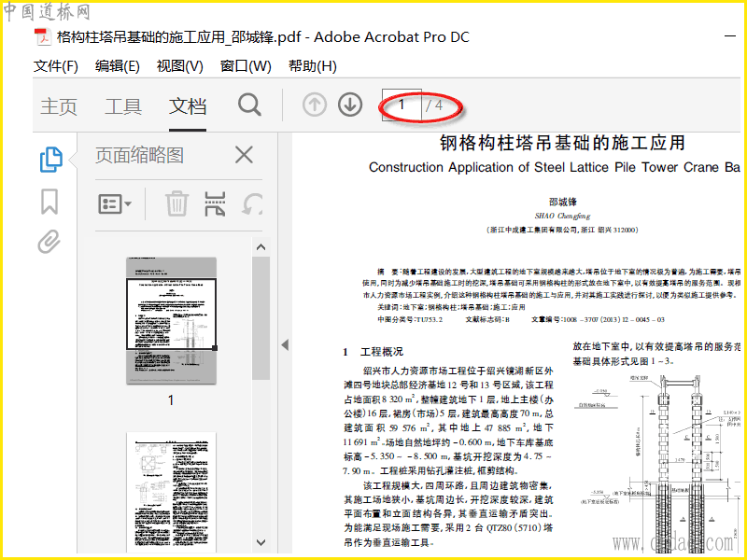This screenshot has width=747, height=560.
Task: Open the 帮助(H) menu
Action: tap(313, 65)
